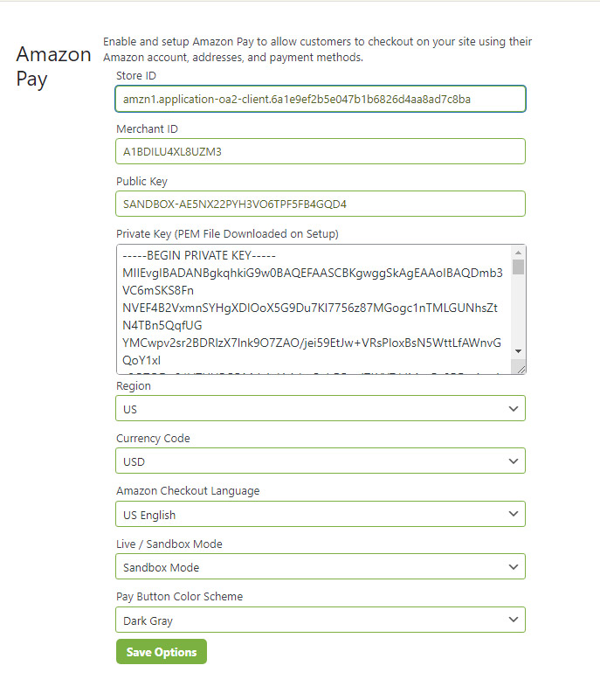600x700 pixels.
Task: Open the Live / Sandbox Mode dropdown
Action: [320, 567]
